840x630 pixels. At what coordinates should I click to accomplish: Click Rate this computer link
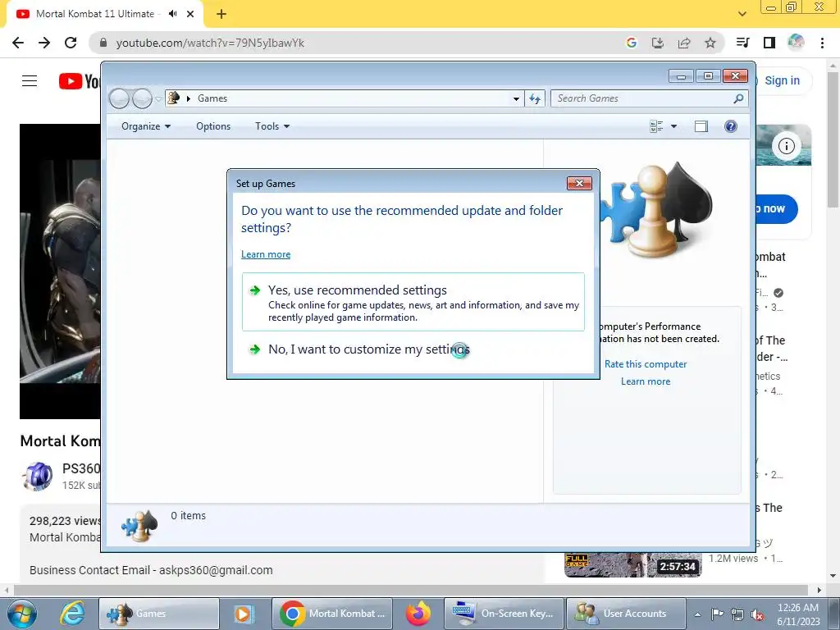point(646,364)
